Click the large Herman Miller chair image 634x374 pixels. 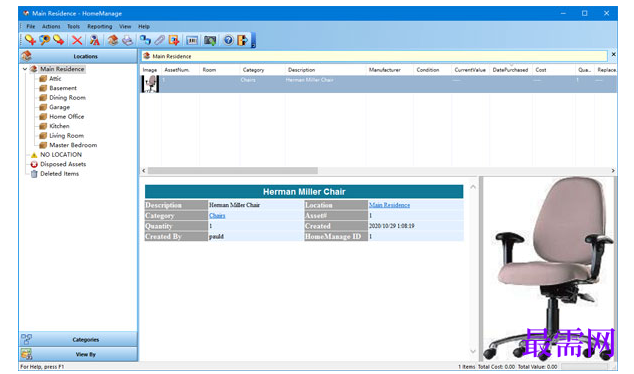coord(549,269)
